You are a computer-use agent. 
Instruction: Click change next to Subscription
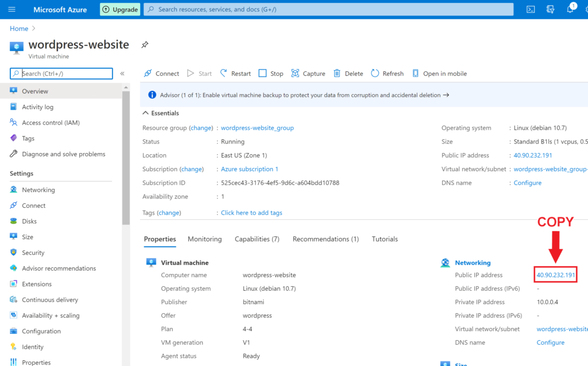[x=192, y=169]
